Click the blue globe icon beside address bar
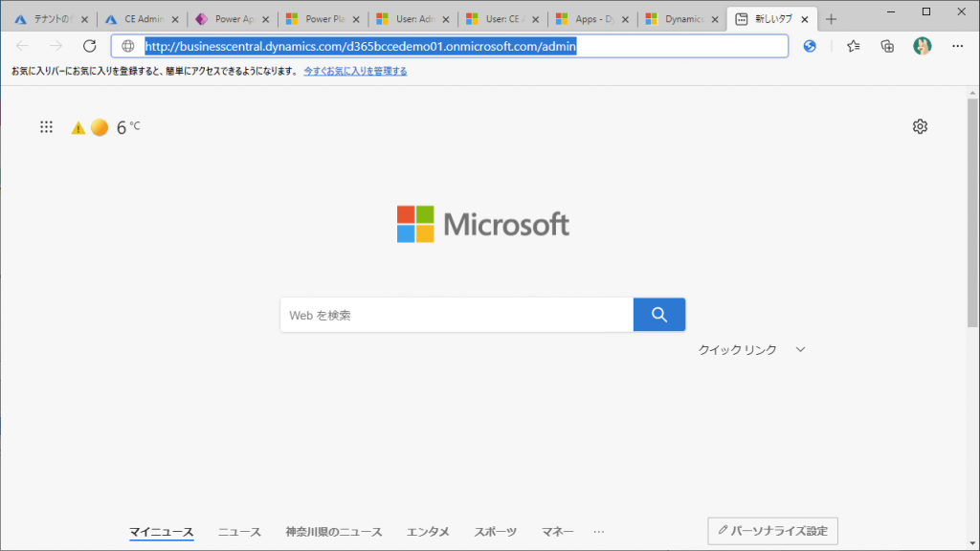Viewport: 980px width, 551px height. [810, 46]
